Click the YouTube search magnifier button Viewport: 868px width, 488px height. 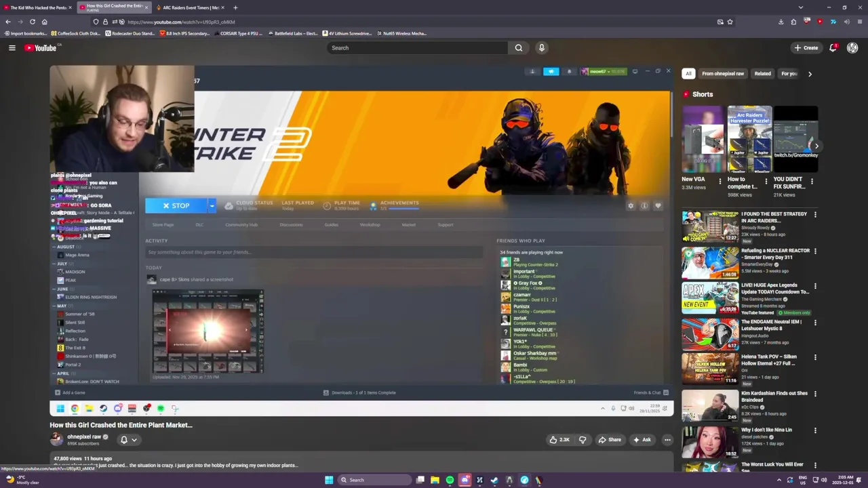pos(519,47)
